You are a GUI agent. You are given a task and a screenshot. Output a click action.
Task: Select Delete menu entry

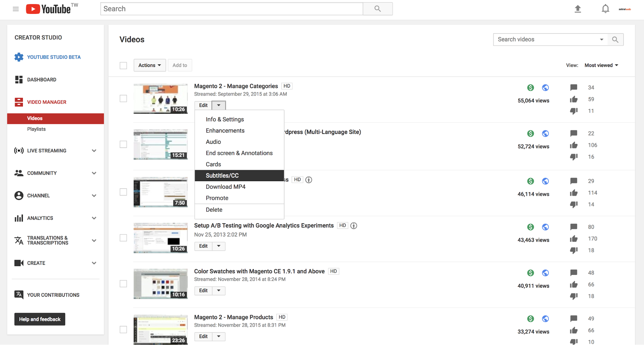(x=239, y=210)
